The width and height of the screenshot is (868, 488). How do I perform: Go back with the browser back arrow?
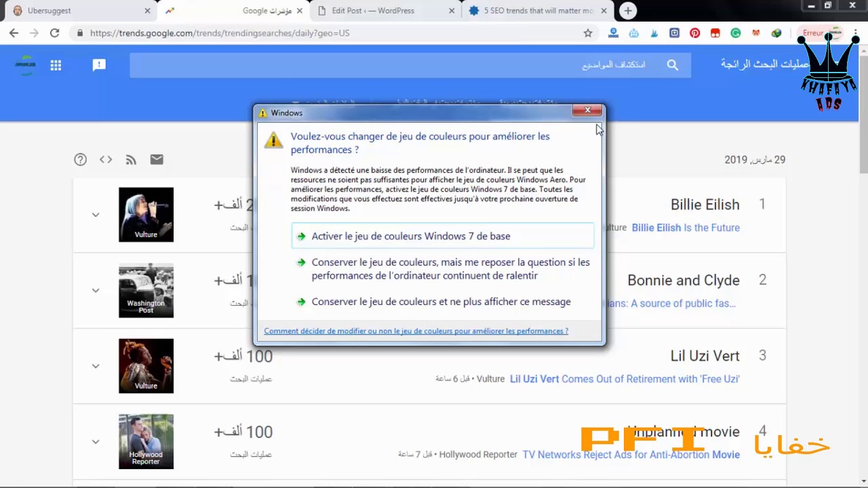point(14,33)
